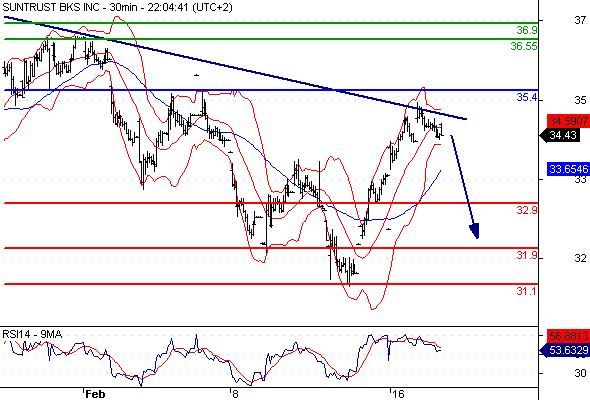Select the blue 33.6546 moving average tag
This screenshot has height=400, width=590.
pyautogui.click(x=568, y=169)
